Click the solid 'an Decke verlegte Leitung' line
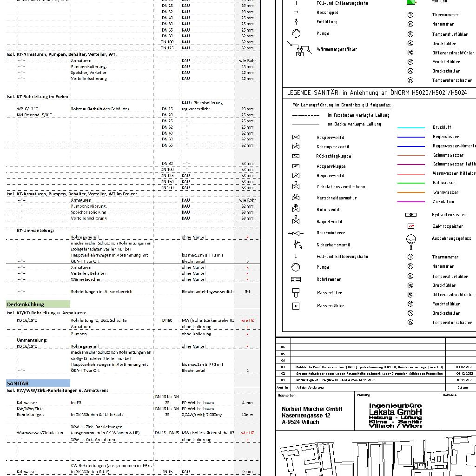This screenshot has height=476, width=476. 306,124
